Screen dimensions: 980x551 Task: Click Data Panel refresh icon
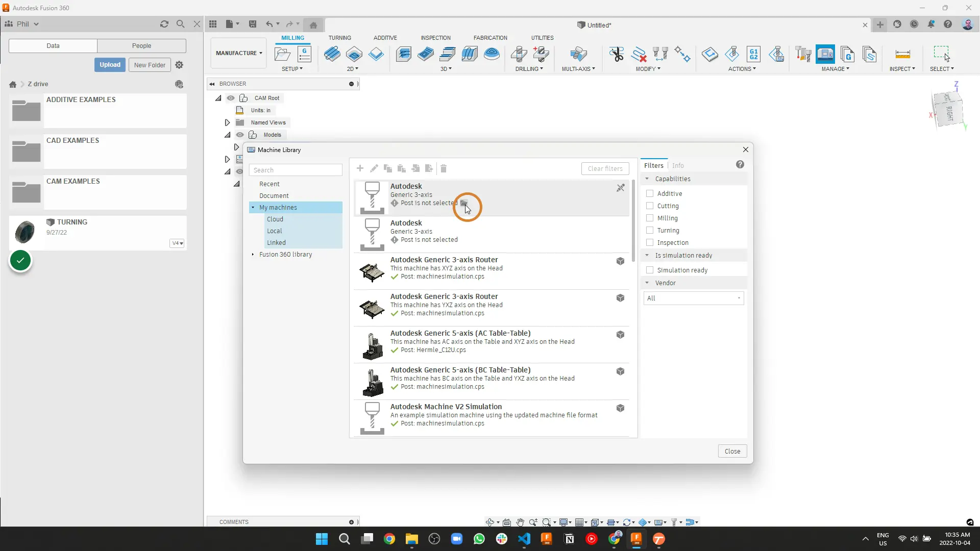coord(164,24)
